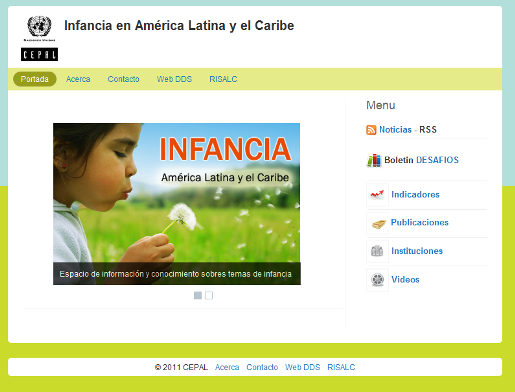Click the footer Contacto link
Image resolution: width=515 pixels, height=392 pixels.
point(262,367)
